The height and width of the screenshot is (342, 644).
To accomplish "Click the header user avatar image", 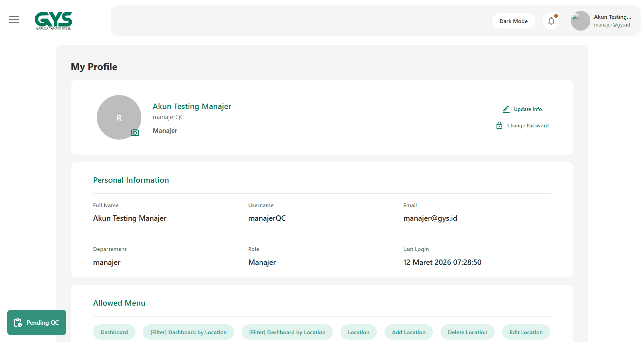I will pos(580,21).
